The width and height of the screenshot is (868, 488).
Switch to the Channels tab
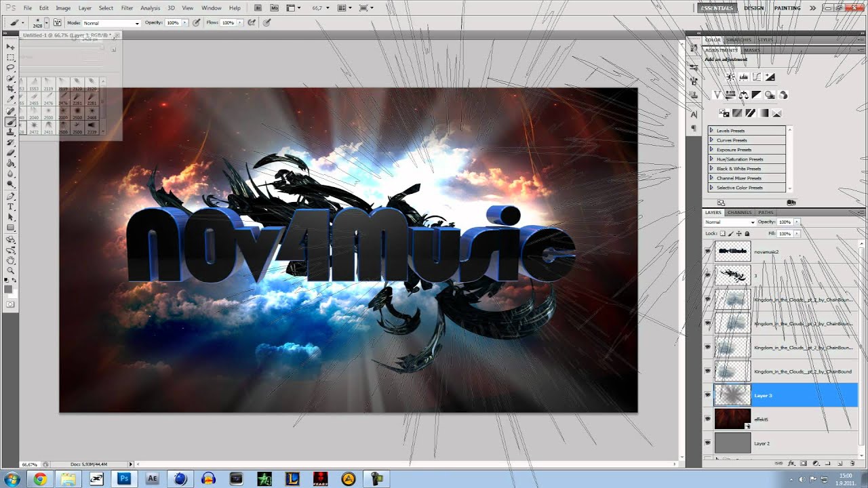(x=739, y=213)
